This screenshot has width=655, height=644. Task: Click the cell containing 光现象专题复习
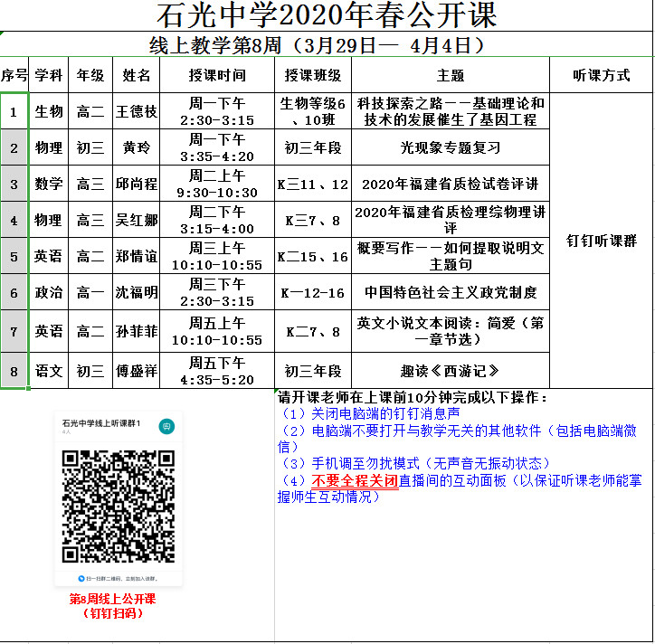[450, 147]
